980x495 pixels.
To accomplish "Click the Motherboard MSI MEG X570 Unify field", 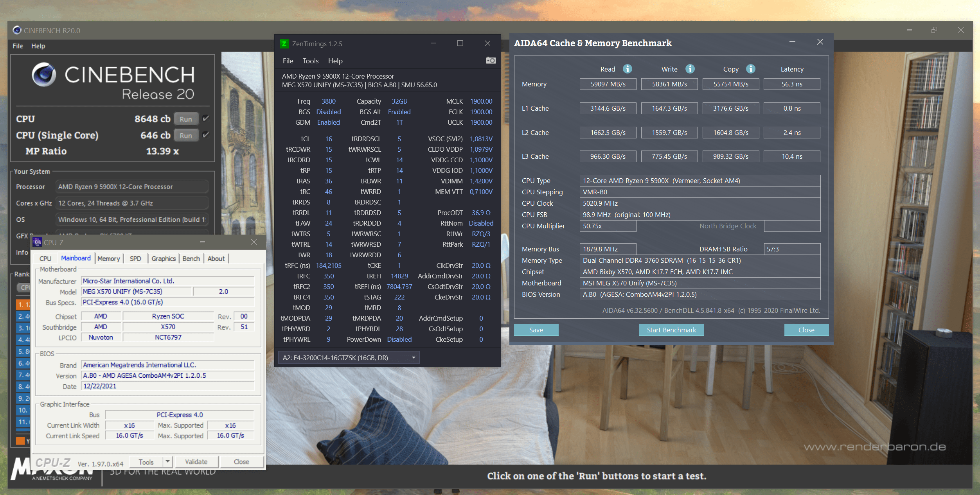I will click(700, 283).
